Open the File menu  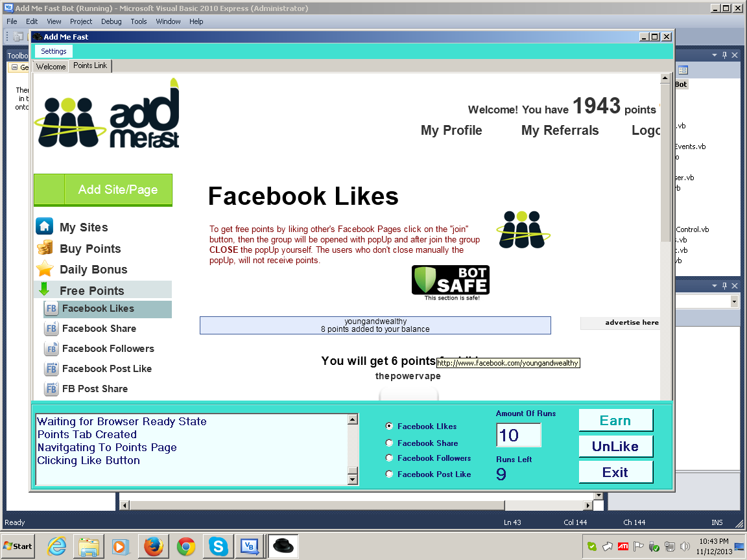pyautogui.click(x=12, y=21)
